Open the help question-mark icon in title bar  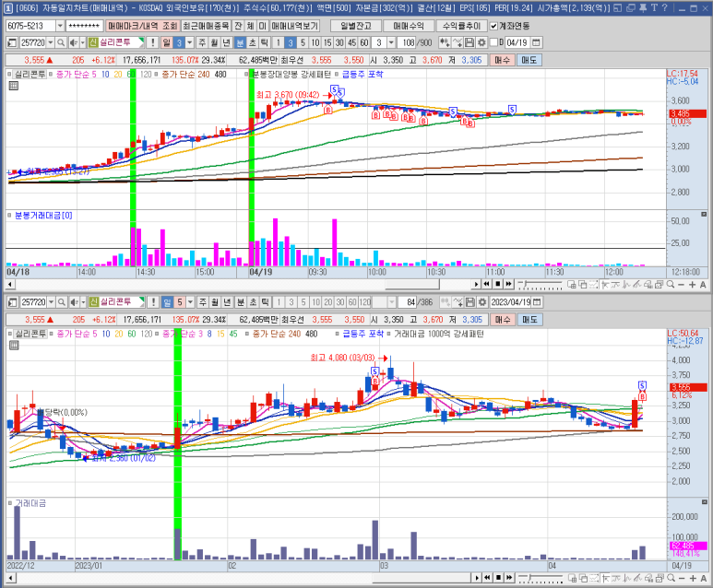click(x=664, y=7)
